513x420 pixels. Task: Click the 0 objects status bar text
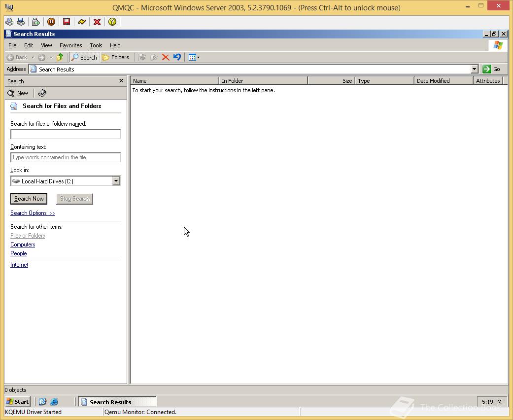pyautogui.click(x=16, y=389)
